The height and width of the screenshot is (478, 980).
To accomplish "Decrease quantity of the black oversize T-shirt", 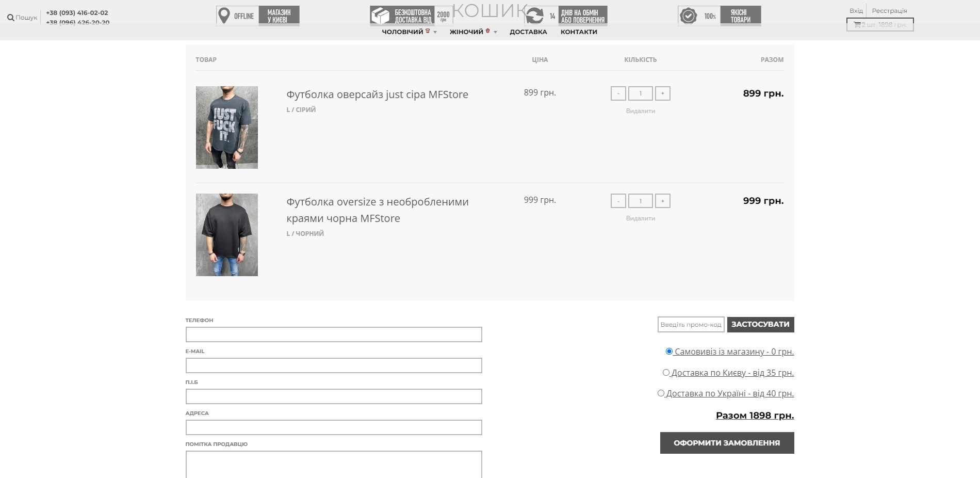I will point(618,201).
